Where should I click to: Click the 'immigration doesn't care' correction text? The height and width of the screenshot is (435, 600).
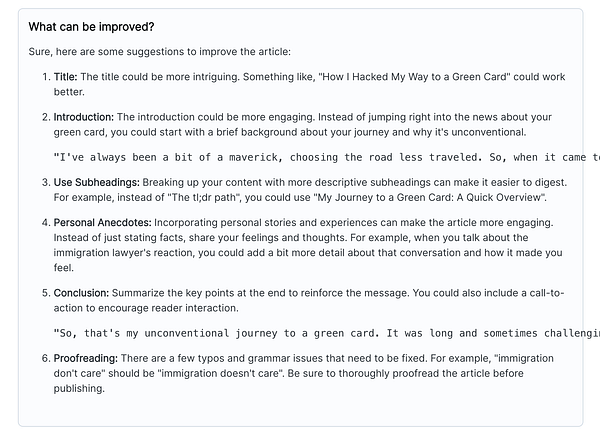coord(221,373)
